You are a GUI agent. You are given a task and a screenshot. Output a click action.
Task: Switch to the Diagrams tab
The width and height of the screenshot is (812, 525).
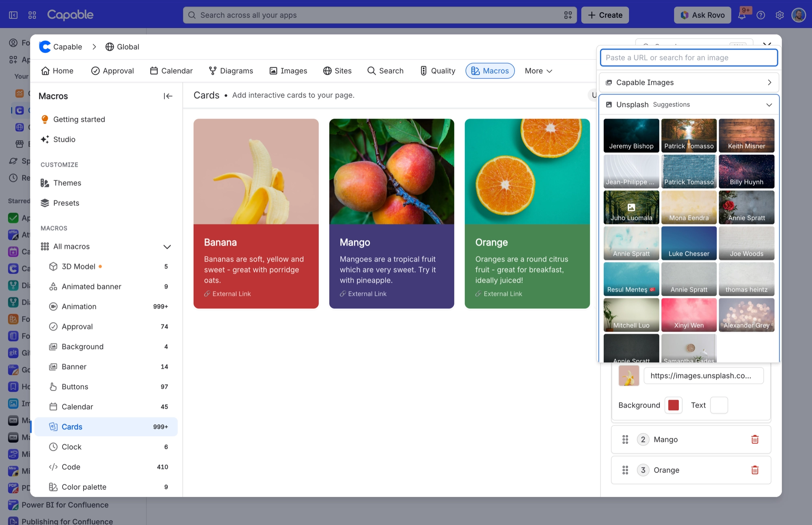pos(231,71)
